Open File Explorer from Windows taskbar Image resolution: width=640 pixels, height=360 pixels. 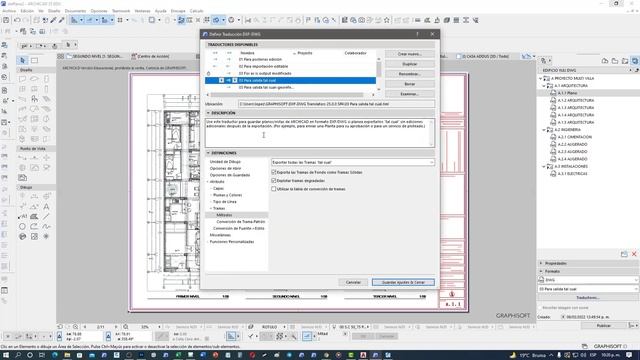pyautogui.click(x=67, y=355)
